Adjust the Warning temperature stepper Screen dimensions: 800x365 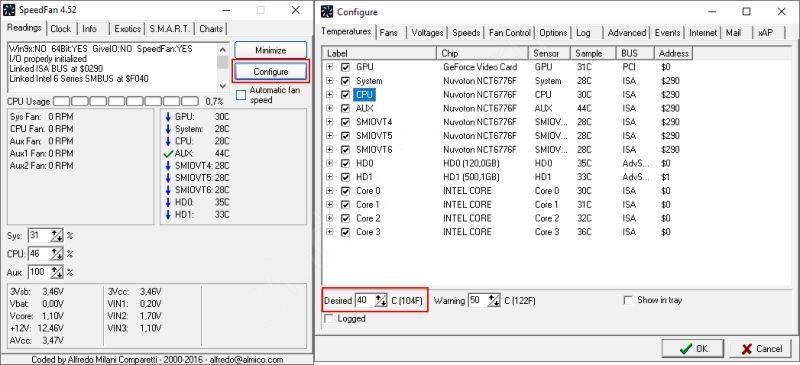click(x=494, y=301)
